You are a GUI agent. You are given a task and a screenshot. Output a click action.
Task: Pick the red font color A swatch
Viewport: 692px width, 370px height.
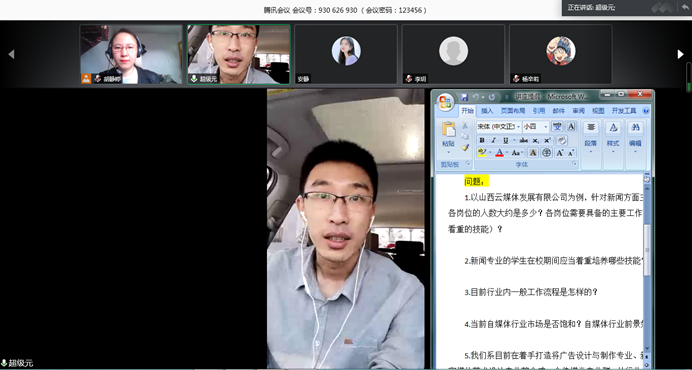[x=500, y=153]
